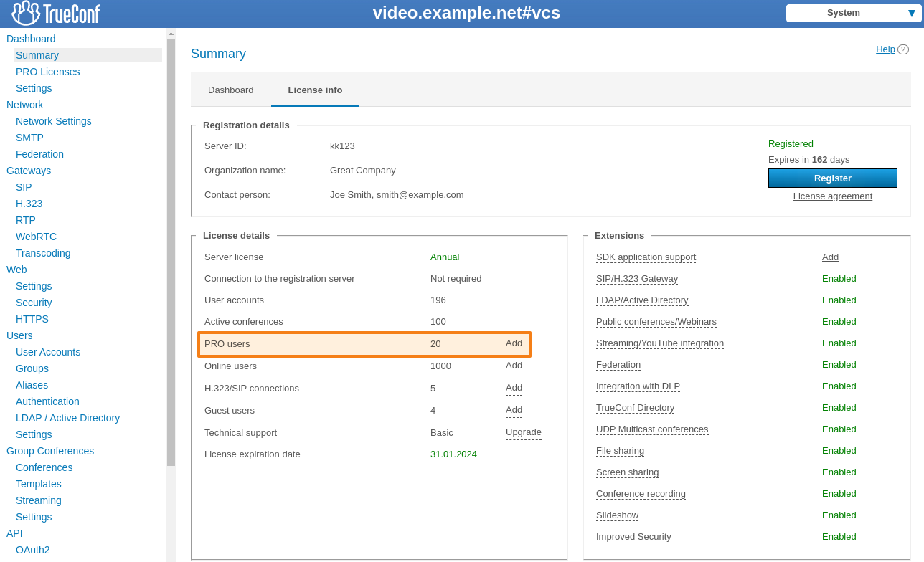Viewport: 924px width, 562px height.
Task: Click the sidebar scroll up arrow
Action: [171, 34]
